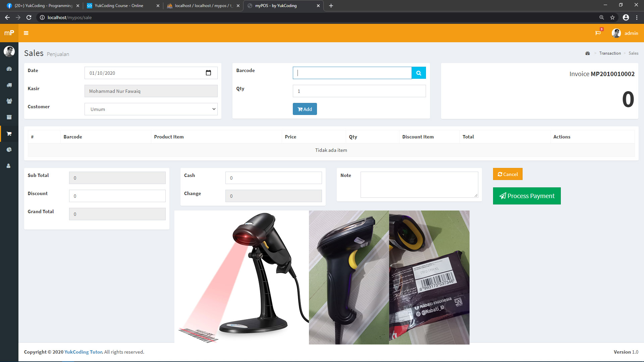
Task: Click the barcode search magnifier button
Action: (419, 73)
